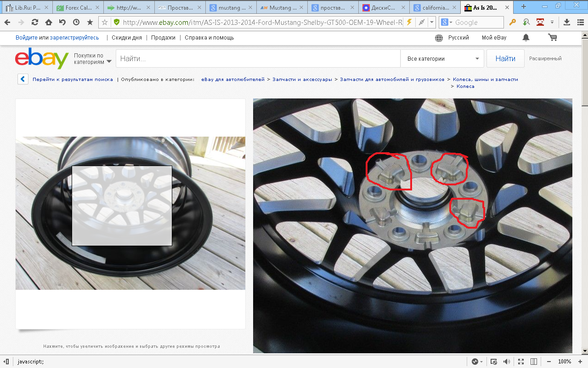
Task: Toggle the sidebar panel icon in status bar
Action: tap(6, 362)
